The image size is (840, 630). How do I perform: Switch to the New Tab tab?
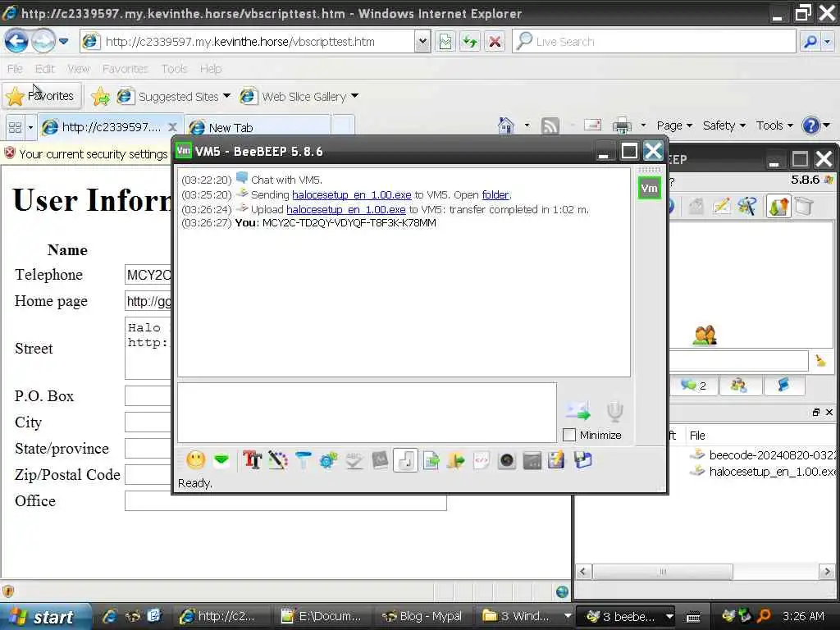tap(257, 127)
